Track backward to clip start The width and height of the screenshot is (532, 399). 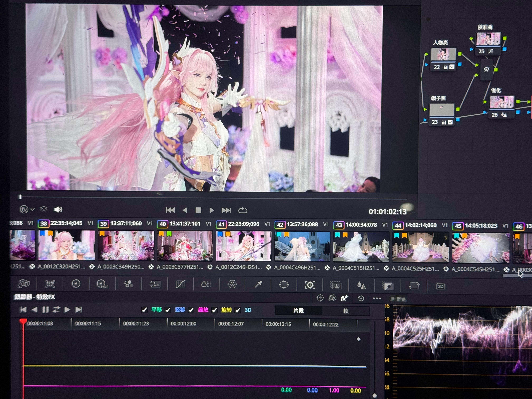pos(23,310)
